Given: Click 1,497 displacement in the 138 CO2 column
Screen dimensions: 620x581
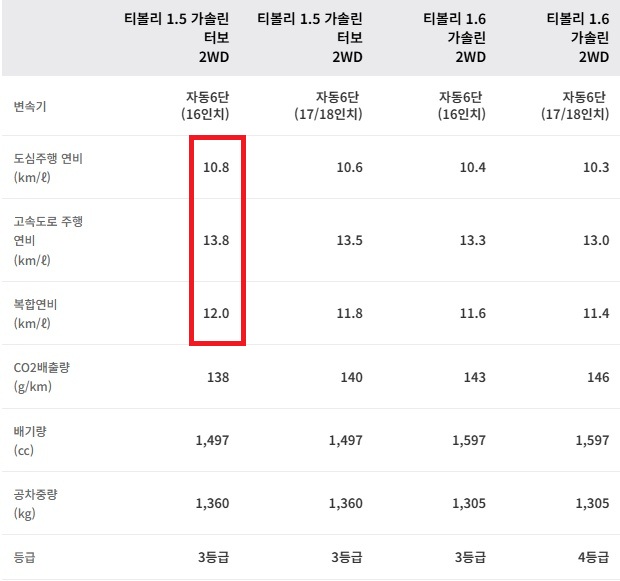Looking at the screenshot, I should point(212,440).
